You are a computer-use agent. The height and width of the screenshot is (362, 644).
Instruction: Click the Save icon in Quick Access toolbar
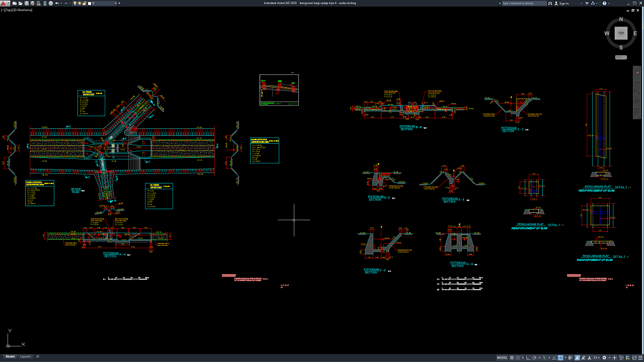coord(26,3)
